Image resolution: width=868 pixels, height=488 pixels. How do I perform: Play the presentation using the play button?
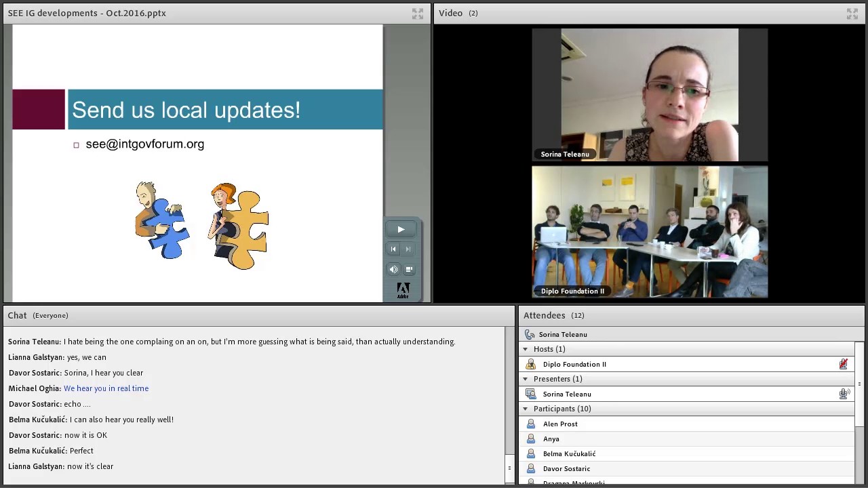[401, 230]
